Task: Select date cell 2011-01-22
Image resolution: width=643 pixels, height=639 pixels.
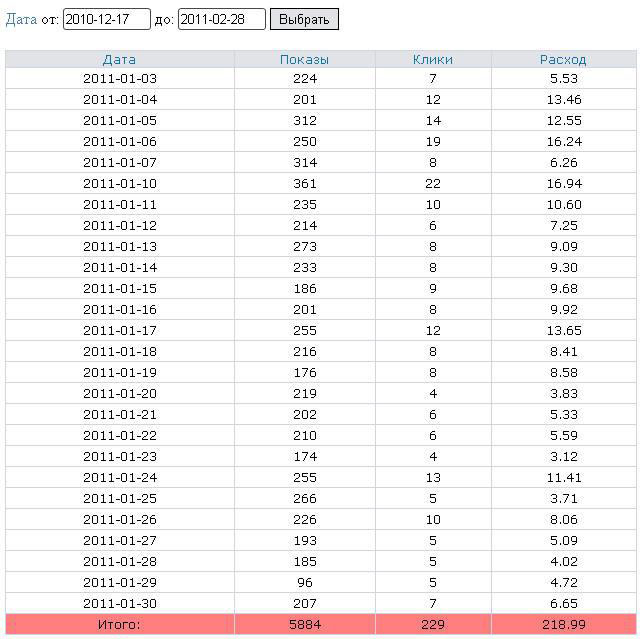Action: [x=120, y=436]
